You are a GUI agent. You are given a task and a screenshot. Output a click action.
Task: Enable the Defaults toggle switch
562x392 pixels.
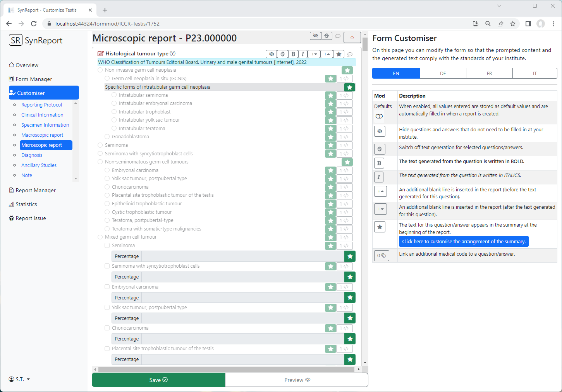[x=379, y=116]
